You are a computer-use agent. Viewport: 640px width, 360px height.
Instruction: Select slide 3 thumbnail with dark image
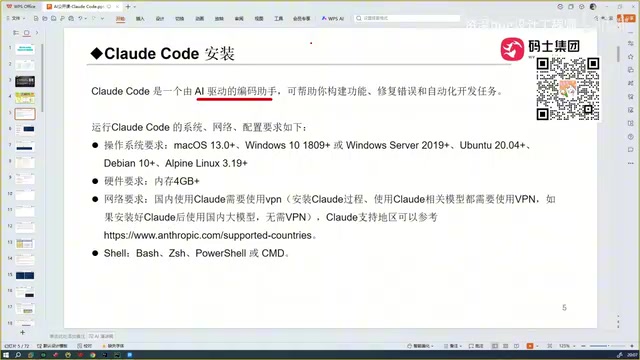[25, 81]
